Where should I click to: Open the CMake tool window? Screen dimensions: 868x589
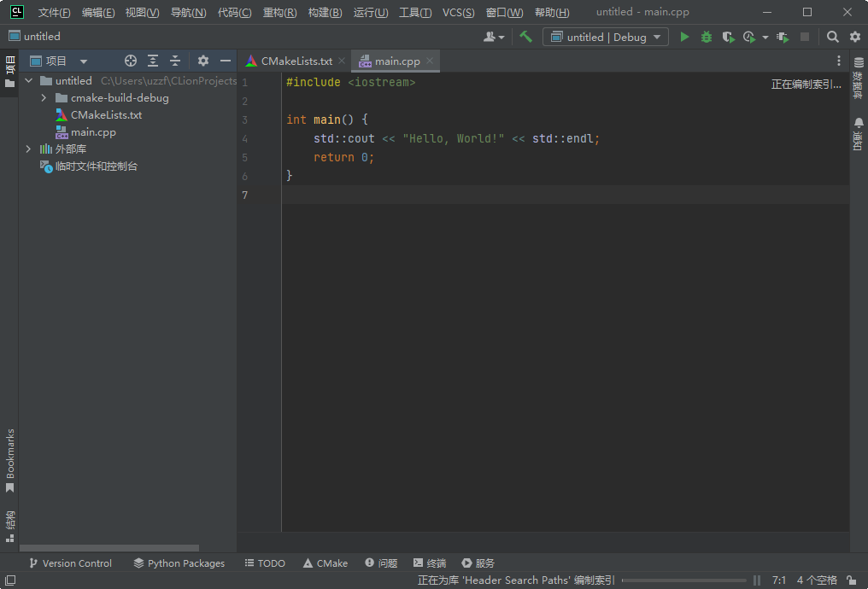click(x=325, y=563)
